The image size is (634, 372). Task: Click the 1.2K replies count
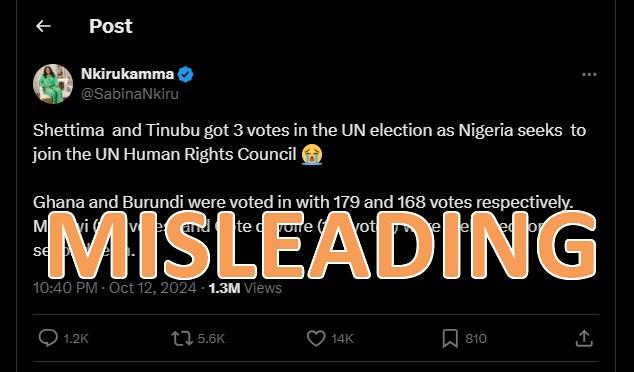76,338
